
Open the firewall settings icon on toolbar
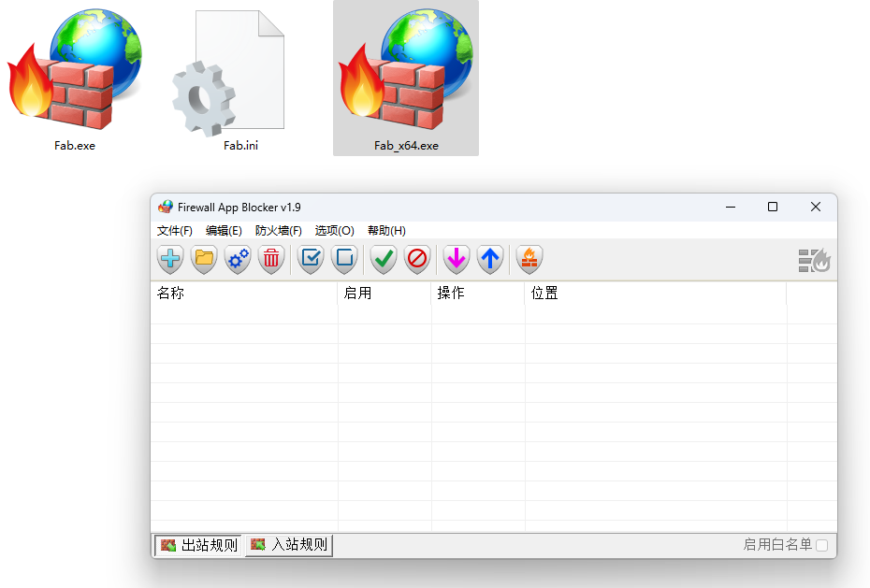(528, 259)
